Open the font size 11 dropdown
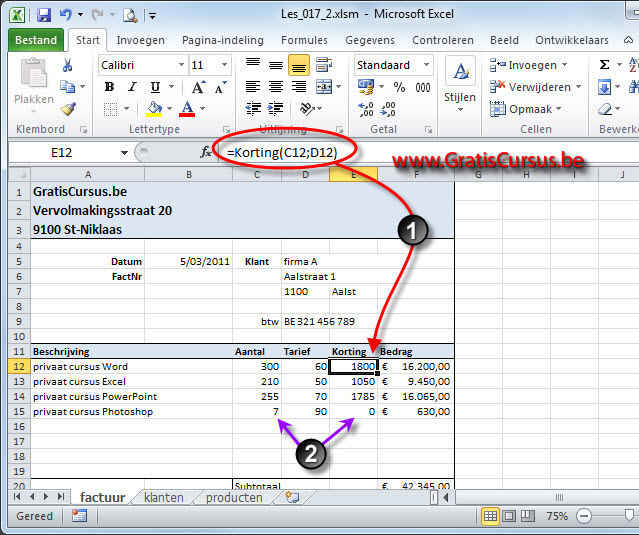The width and height of the screenshot is (639, 535). click(224, 65)
